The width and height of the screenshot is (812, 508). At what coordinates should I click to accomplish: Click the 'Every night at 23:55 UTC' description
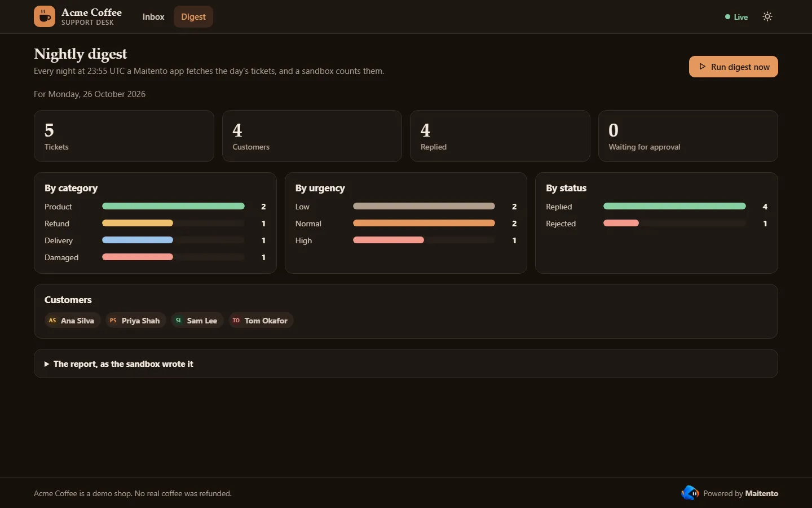point(209,71)
